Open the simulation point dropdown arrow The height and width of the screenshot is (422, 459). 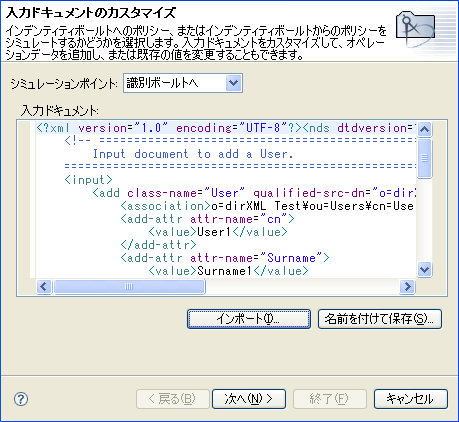coord(233,83)
